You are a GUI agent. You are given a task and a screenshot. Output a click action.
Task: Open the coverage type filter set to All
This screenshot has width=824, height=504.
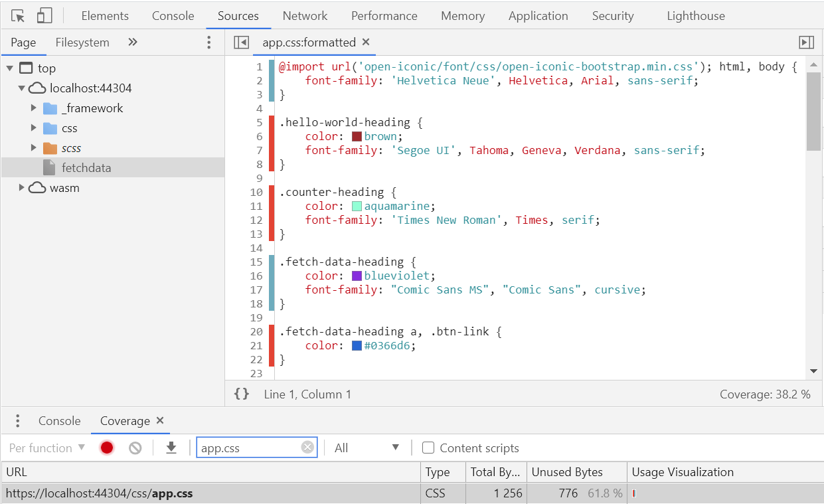[x=366, y=448]
